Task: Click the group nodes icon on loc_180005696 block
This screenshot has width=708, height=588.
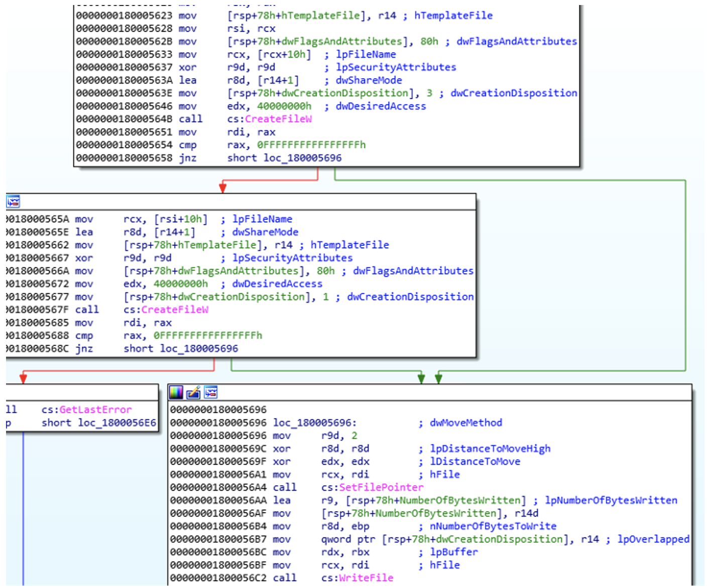Action: point(211,393)
